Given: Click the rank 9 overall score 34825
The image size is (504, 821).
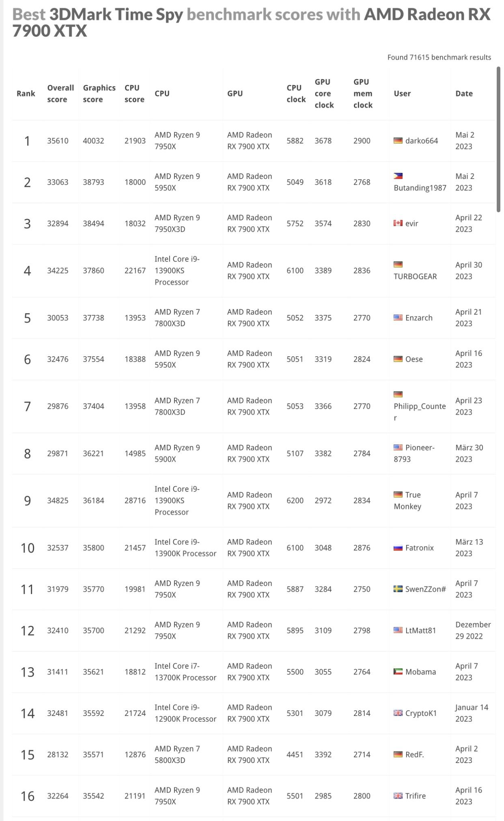Looking at the screenshot, I should point(58,500).
